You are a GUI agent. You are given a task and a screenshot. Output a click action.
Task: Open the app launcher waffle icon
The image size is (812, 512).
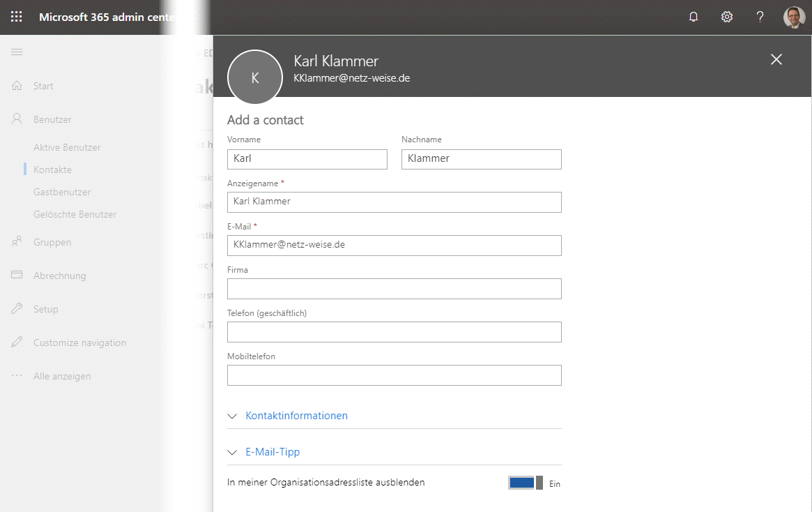coord(17,17)
